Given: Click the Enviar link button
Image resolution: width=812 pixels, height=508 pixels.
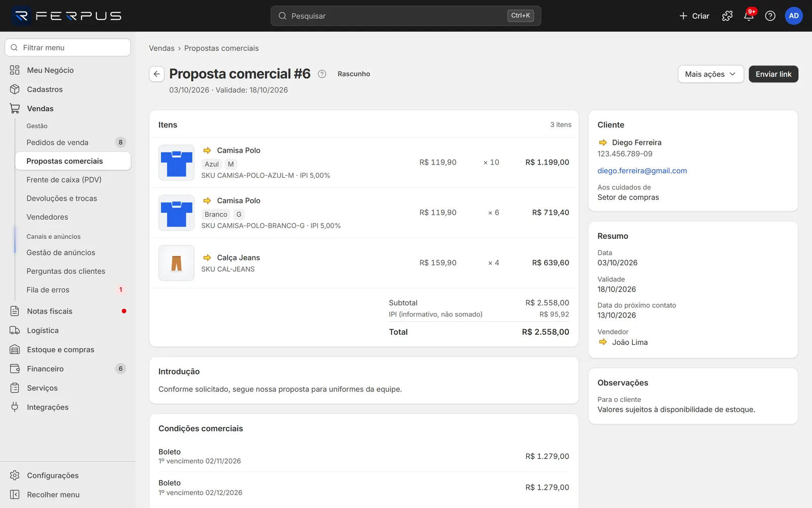Looking at the screenshot, I should coord(773,74).
